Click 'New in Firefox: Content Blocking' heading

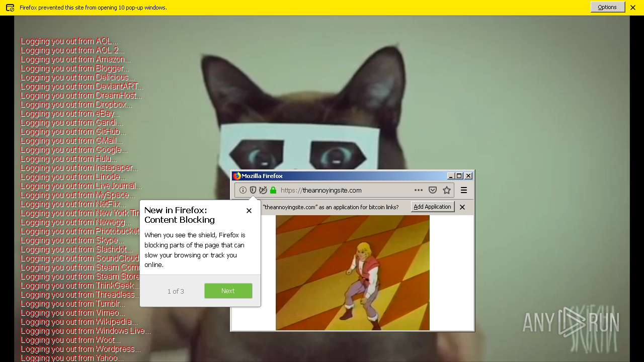[180, 215]
